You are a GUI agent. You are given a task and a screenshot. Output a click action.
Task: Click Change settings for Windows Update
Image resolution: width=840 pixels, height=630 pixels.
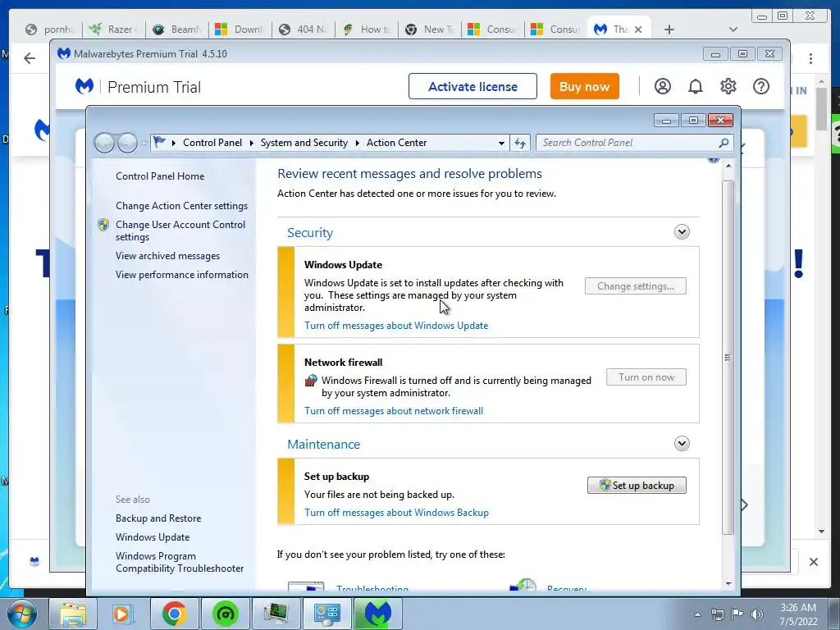click(636, 286)
